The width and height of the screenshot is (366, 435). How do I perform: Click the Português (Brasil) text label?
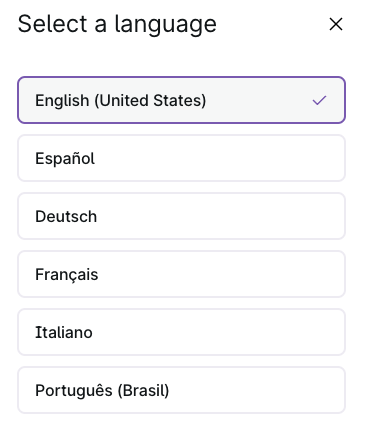tap(102, 390)
